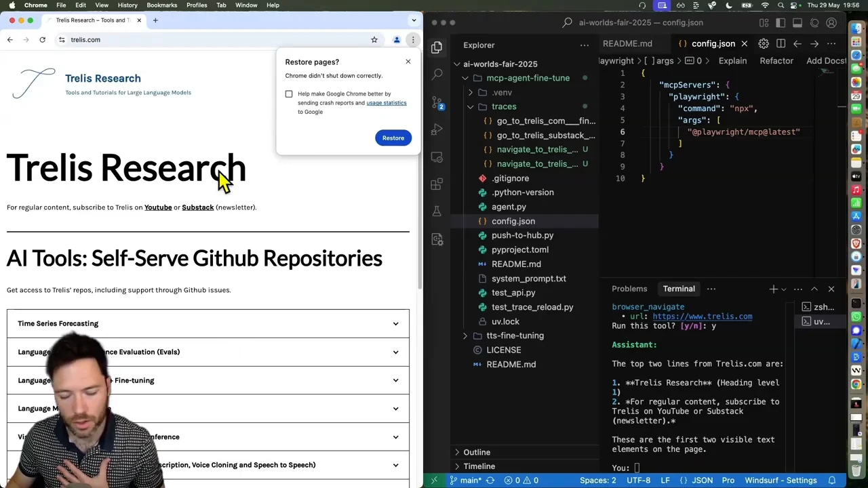Collapse the mcp-agent-fine-tune folder
The width and height of the screenshot is (868, 488).
click(528, 78)
